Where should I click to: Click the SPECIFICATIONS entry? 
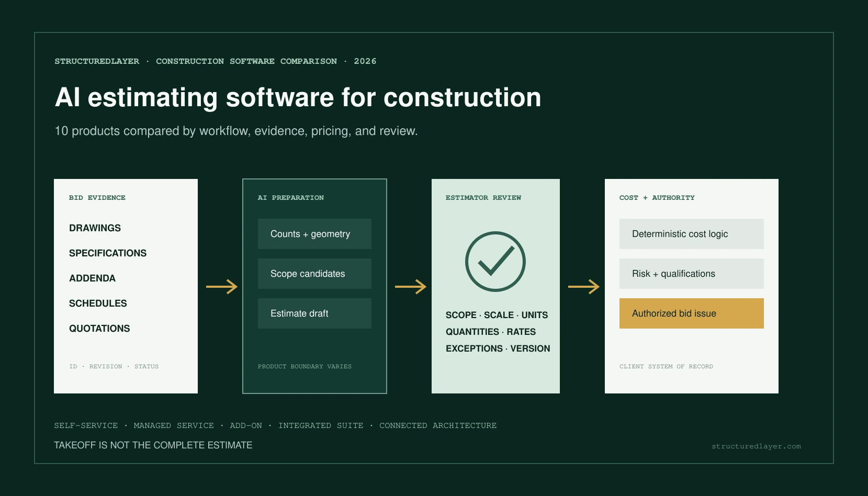108,253
